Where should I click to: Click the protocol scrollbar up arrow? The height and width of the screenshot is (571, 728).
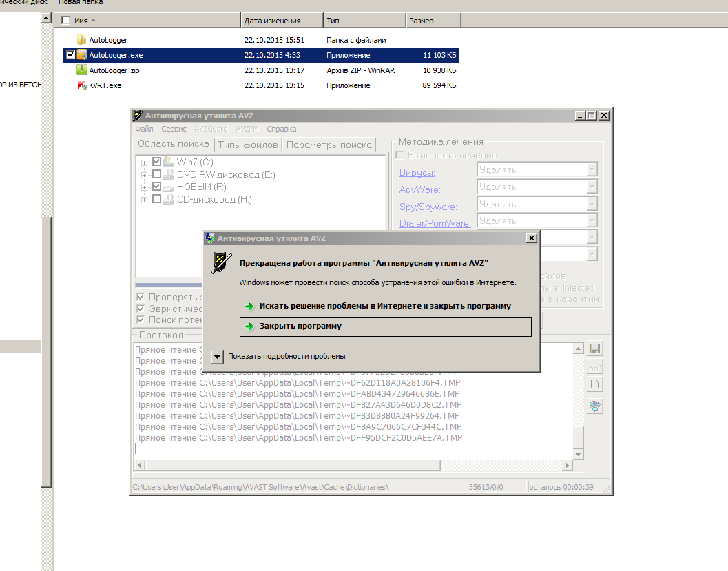pyautogui.click(x=578, y=349)
